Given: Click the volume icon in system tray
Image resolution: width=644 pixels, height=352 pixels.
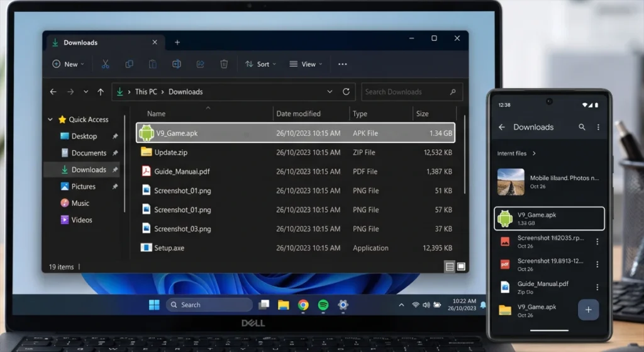Looking at the screenshot, I should coord(426,305).
